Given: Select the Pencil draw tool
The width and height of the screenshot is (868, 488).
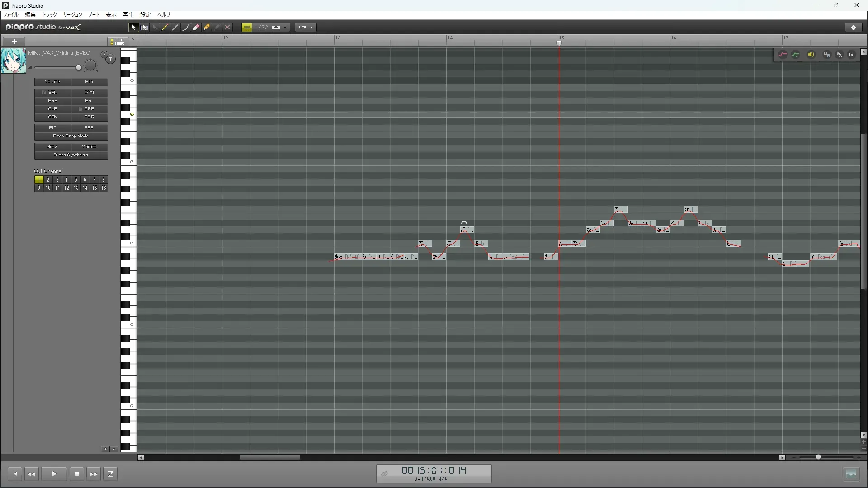Looking at the screenshot, I should pyautogui.click(x=165, y=28).
